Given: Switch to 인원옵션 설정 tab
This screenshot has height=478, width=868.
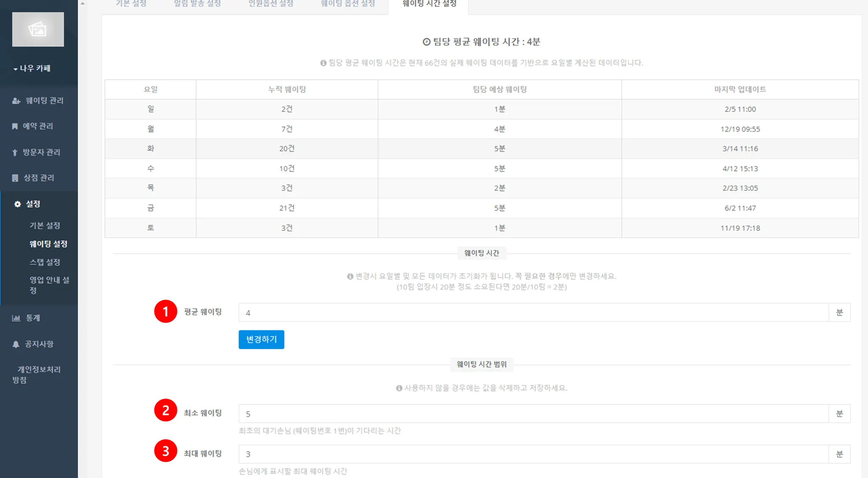Looking at the screenshot, I should tap(270, 4).
